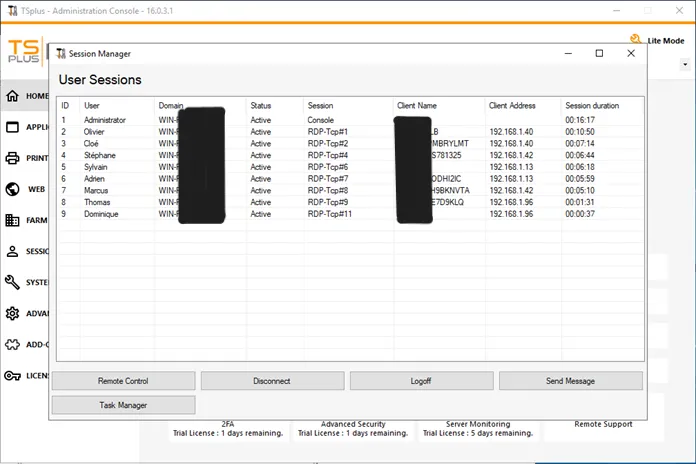The width and height of the screenshot is (696, 464).
Task: Select the PRINTER menu label
Action: point(37,158)
